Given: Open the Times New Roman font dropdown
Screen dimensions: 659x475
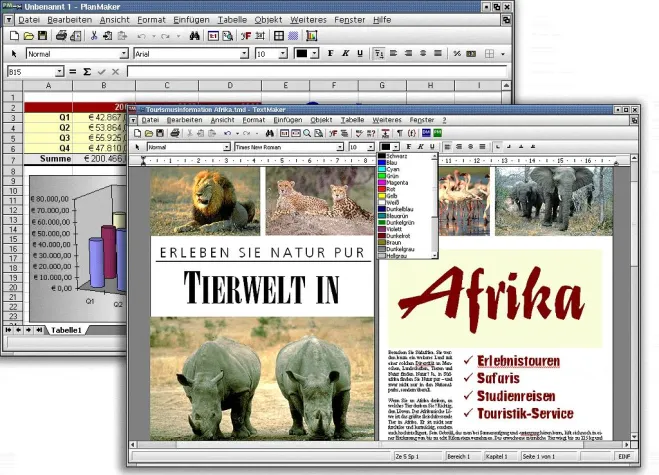Looking at the screenshot, I should pos(341,147).
